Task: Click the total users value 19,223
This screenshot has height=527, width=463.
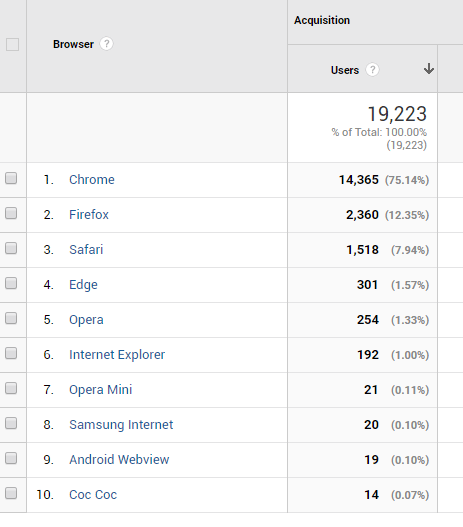Action: coord(397,114)
